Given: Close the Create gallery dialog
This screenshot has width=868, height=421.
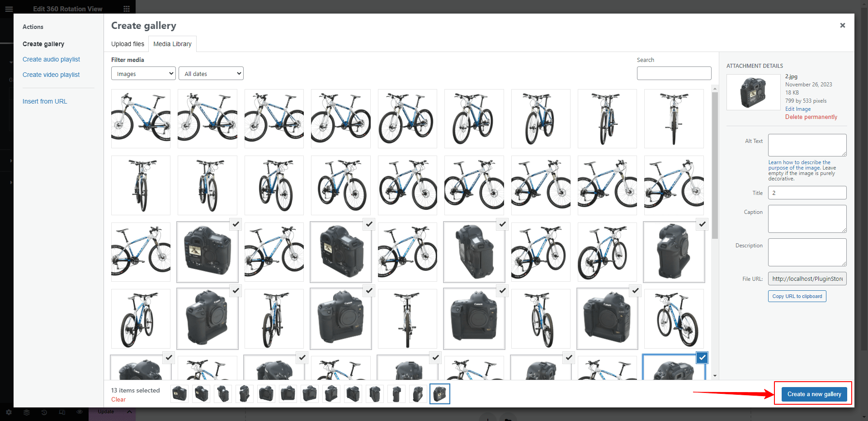Looking at the screenshot, I should pos(842,25).
